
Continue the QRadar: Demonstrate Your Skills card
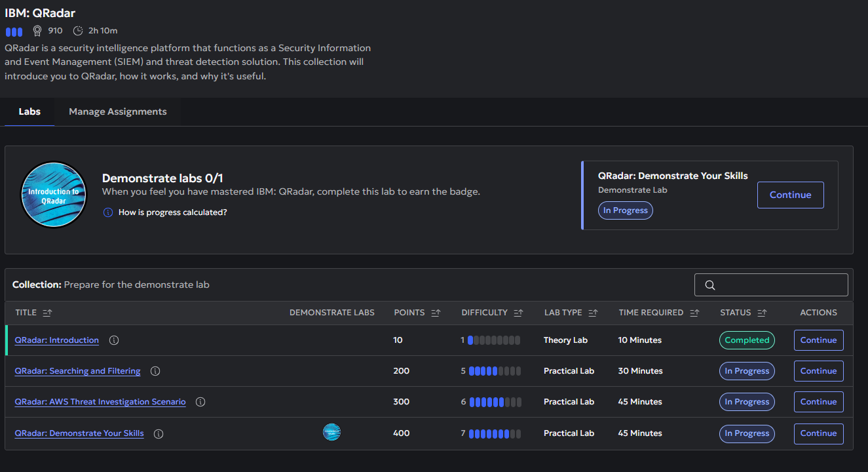coord(790,195)
